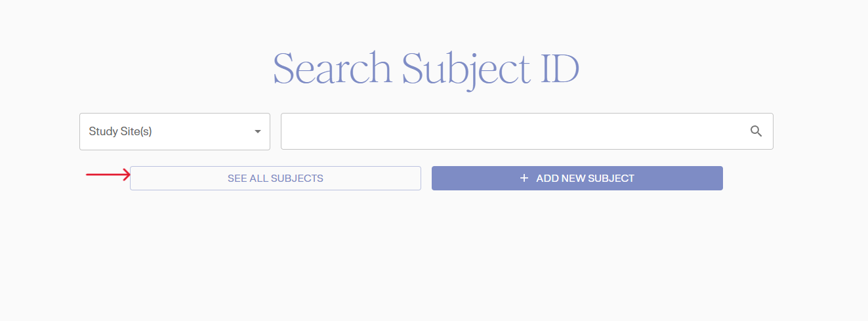Click the magnifying glass search icon
Image resolution: width=868 pixels, height=321 pixels.
756,131
